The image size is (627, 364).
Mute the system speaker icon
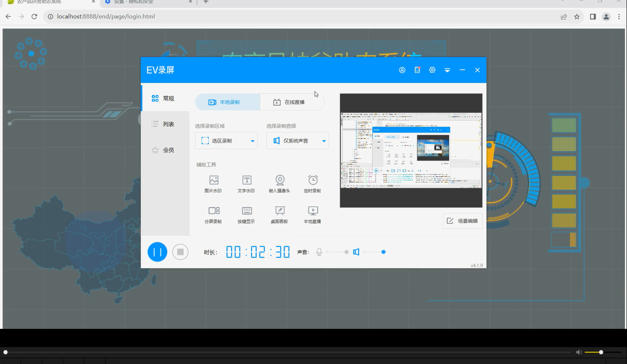click(x=356, y=252)
